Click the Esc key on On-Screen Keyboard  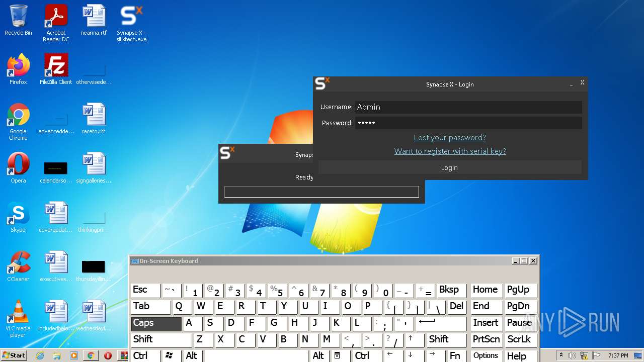pos(145,290)
